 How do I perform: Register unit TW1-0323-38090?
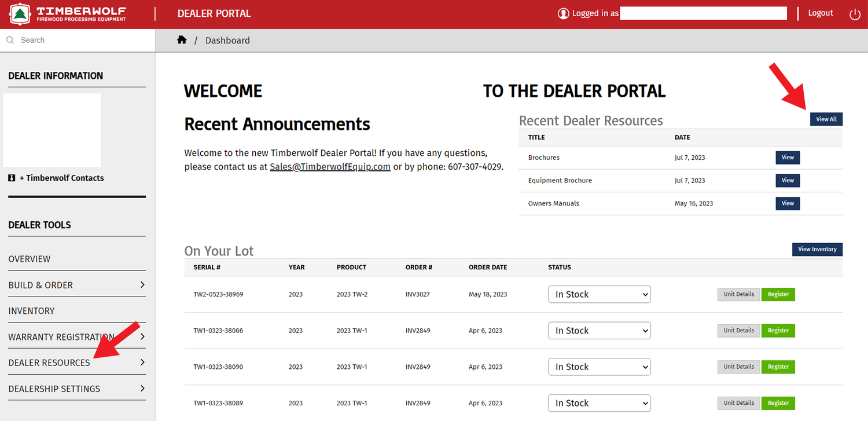(x=778, y=367)
